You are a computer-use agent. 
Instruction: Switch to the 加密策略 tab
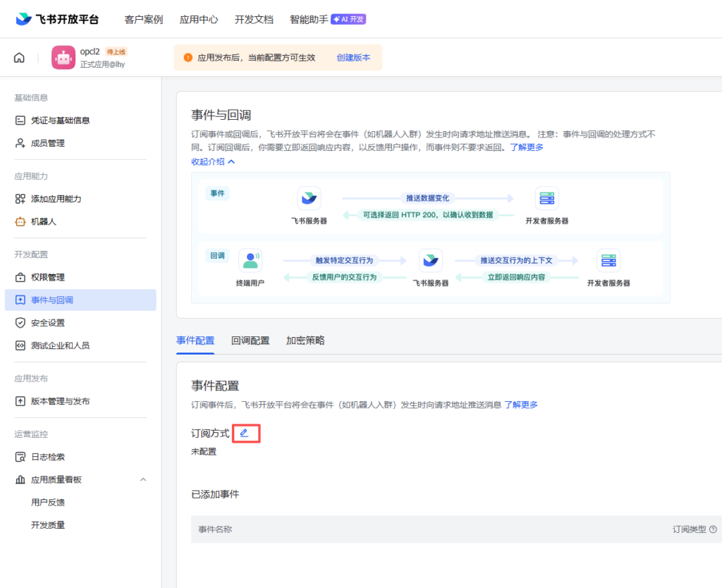(305, 341)
